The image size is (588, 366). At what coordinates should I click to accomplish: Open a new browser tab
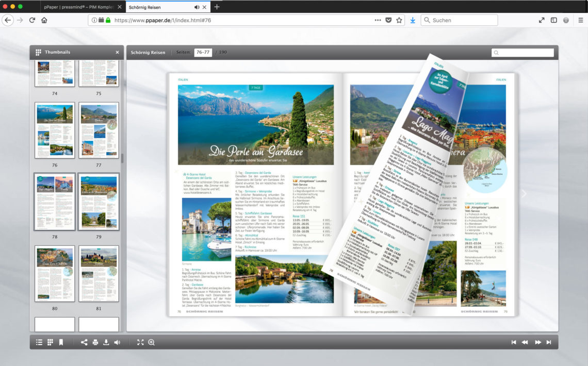click(217, 7)
